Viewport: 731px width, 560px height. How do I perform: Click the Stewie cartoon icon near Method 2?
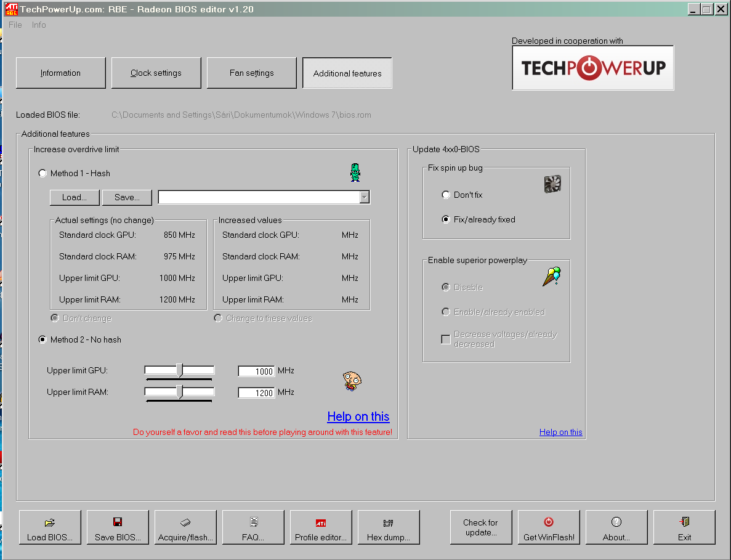coord(352,381)
